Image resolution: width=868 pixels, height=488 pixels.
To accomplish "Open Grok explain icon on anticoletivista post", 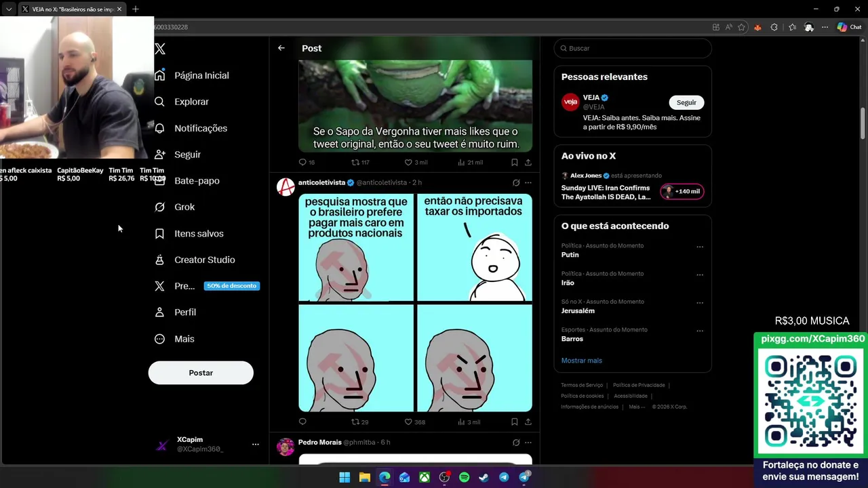I will point(516,182).
